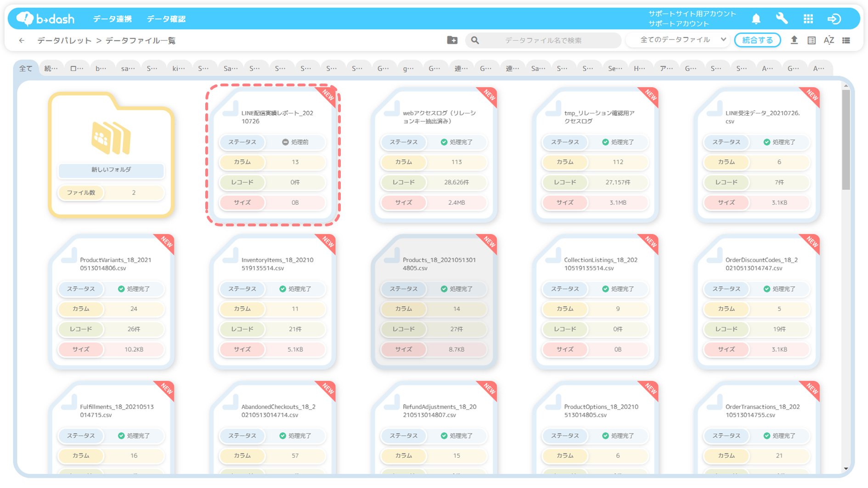Click the file icon of LINE受注データ card

click(715, 108)
